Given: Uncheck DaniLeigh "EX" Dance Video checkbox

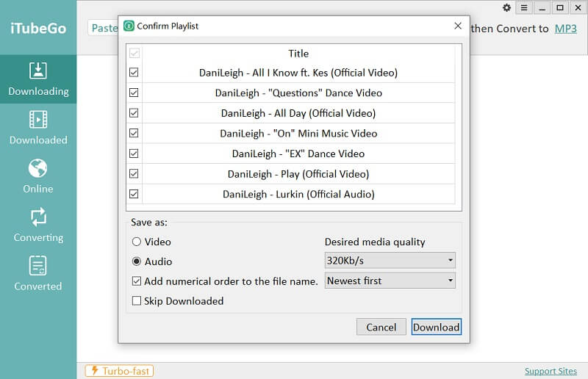Looking at the screenshot, I should pyautogui.click(x=134, y=154).
